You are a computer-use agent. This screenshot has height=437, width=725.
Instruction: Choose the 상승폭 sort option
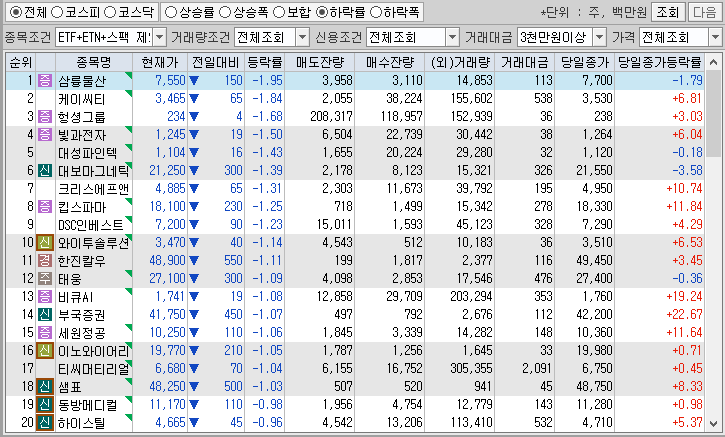tap(225, 12)
